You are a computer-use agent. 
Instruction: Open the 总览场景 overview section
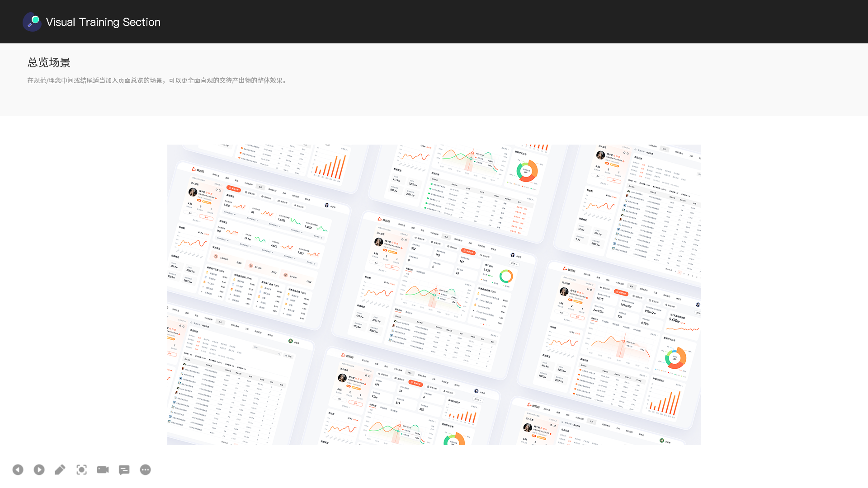click(x=49, y=62)
